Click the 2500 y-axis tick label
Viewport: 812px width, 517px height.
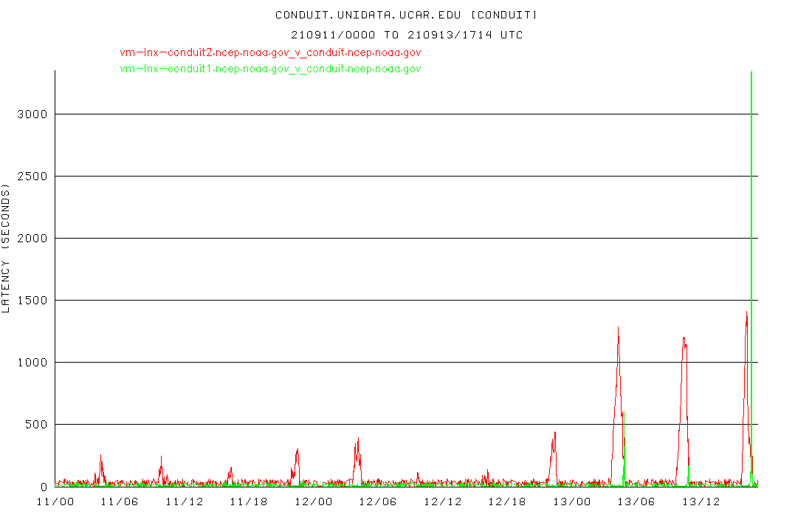click(x=32, y=177)
